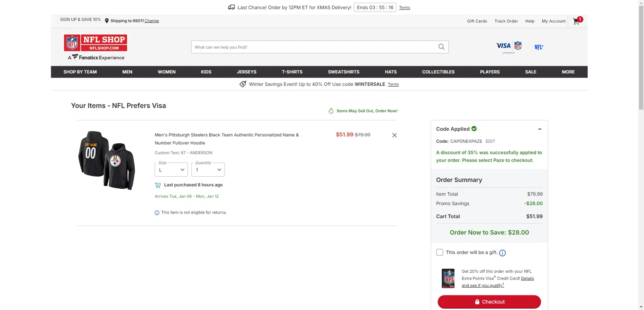Screen dimensions: 644x310
Task: Open the NFL+ logo link
Action: (x=539, y=47)
